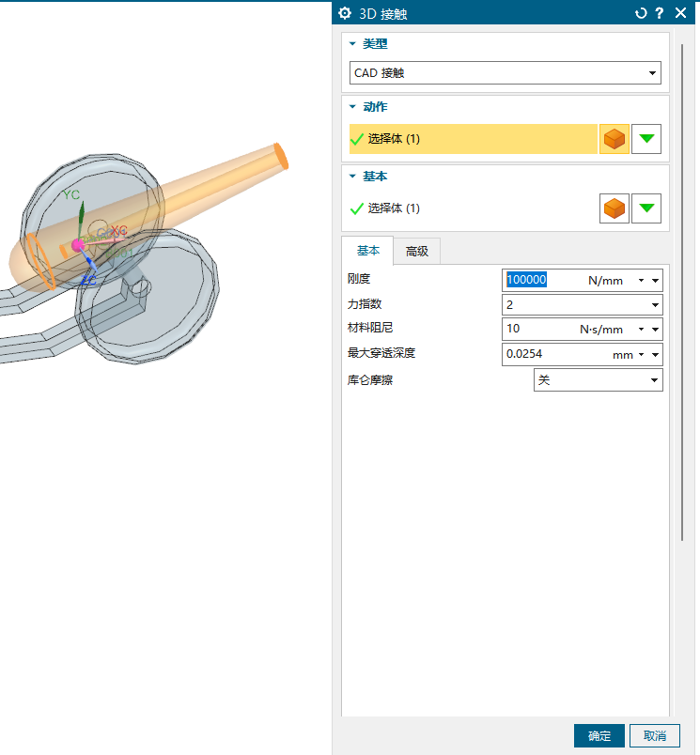Open the 力指数 dropdown

tap(583, 305)
